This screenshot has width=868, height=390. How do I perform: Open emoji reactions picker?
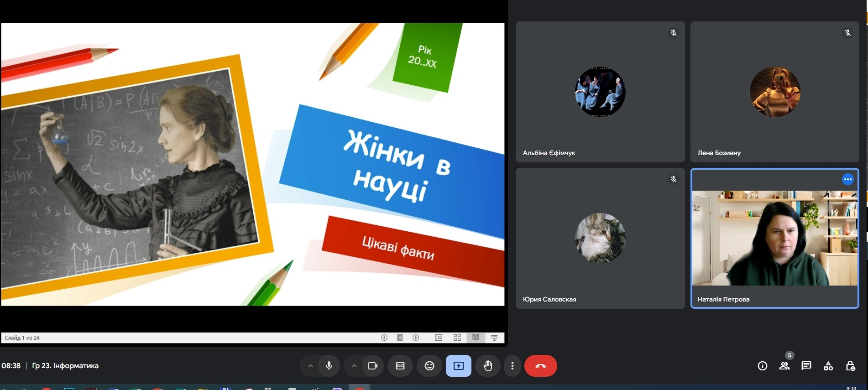pos(429,366)
